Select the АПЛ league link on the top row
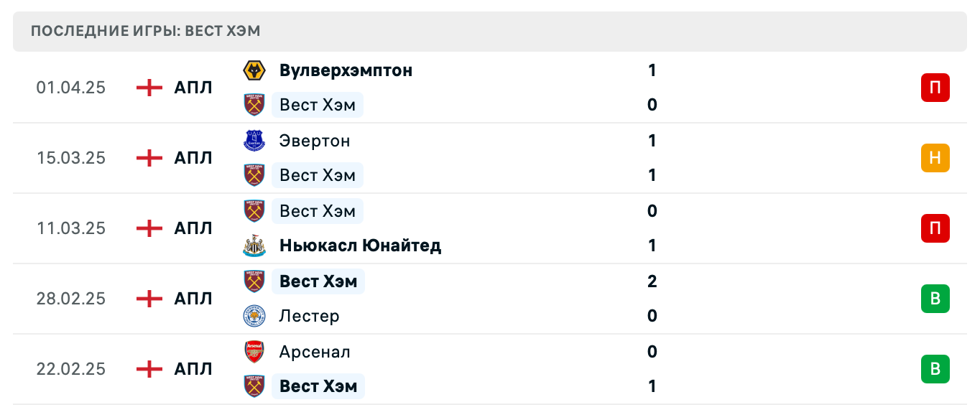Screen dimensions: 980x415 click(191, 87)
